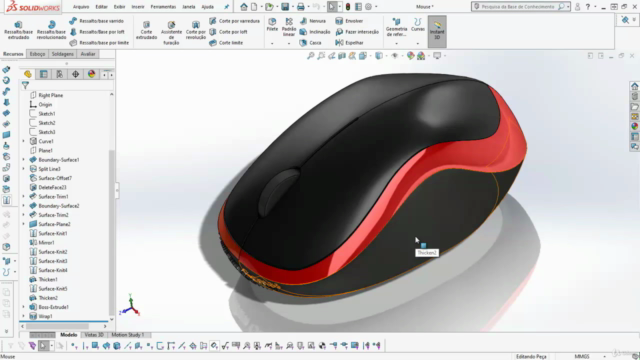
Task: Select Ressalto/Base por loft
Action: click(97, 32)
